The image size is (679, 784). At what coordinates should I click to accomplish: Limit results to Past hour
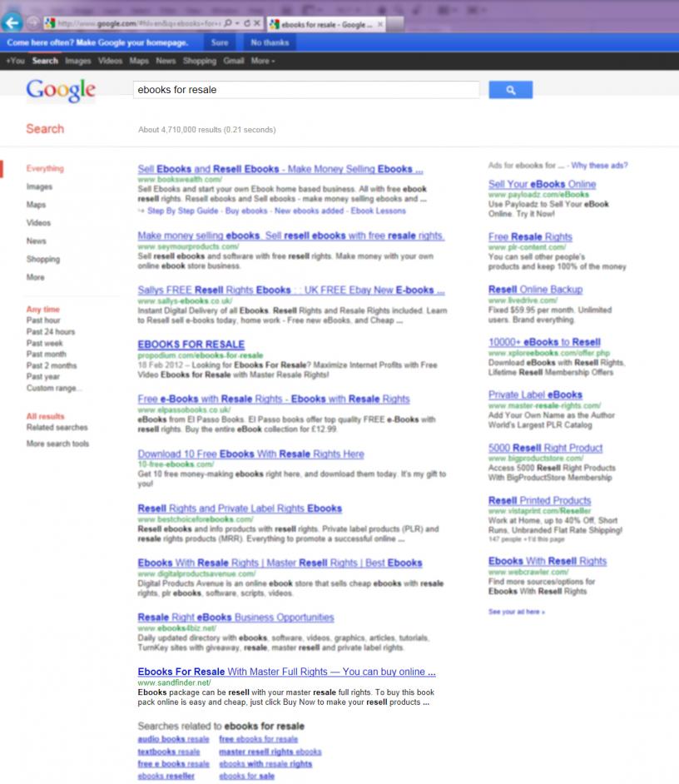tap(43, 320)
